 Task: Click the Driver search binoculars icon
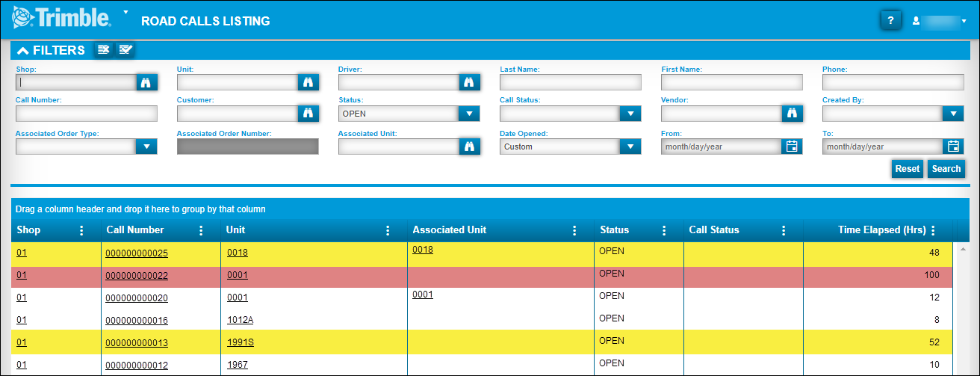pyautogui.click(x=469, y=82)
